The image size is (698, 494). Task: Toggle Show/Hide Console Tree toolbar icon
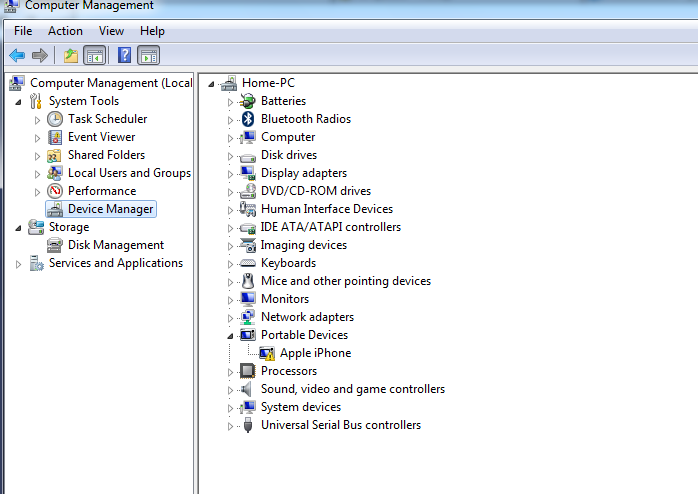pos(95,56)
